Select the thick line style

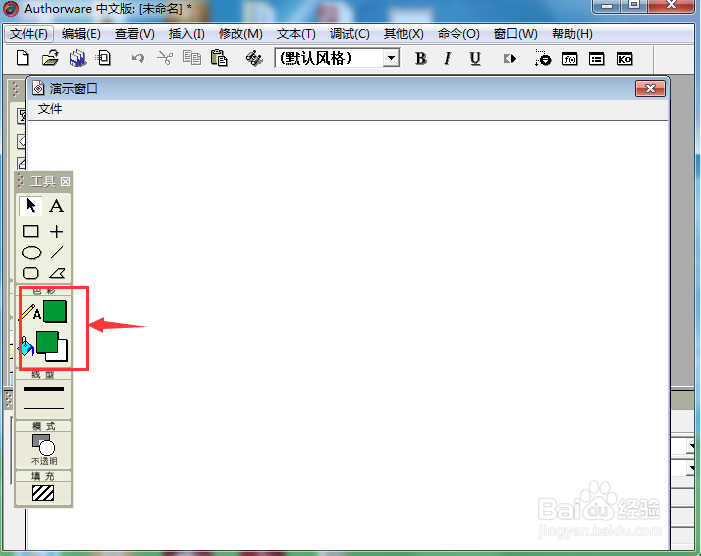click(x=44, y=389)
